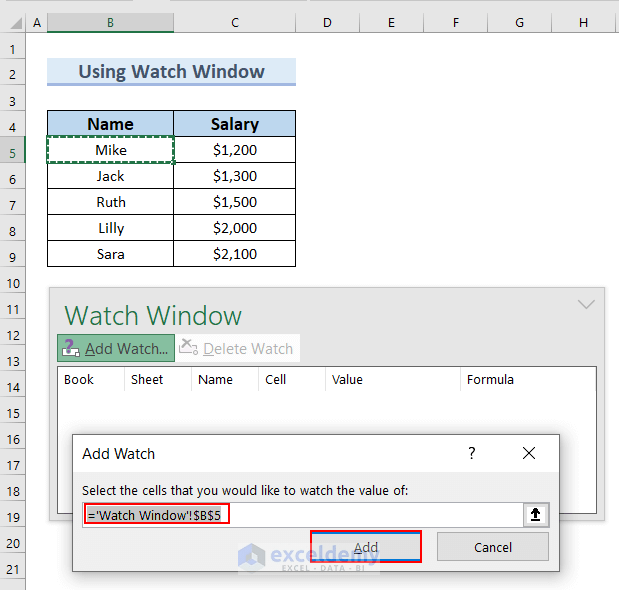Click the Salary table header cell
This screenshot has height=590, width=619.
pyautogui.click(x=235, y=124)
